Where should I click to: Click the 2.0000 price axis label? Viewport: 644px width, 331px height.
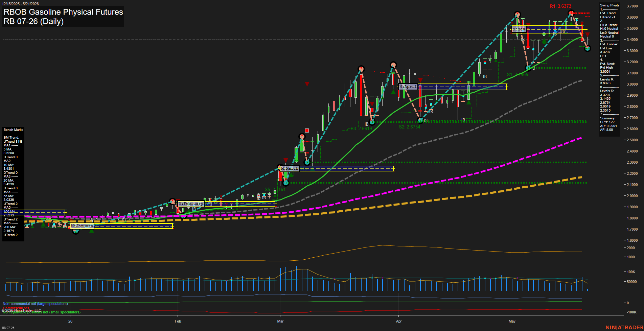point(632,196)
